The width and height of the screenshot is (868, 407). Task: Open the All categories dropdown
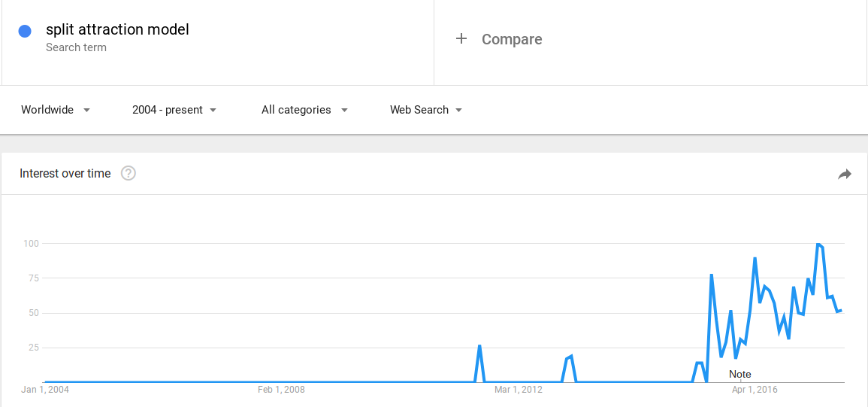(x=304, y=110)
